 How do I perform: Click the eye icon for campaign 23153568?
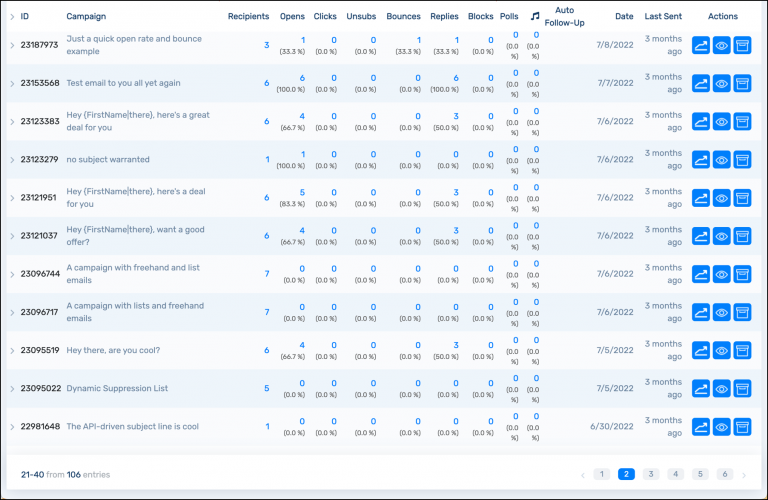721,84
